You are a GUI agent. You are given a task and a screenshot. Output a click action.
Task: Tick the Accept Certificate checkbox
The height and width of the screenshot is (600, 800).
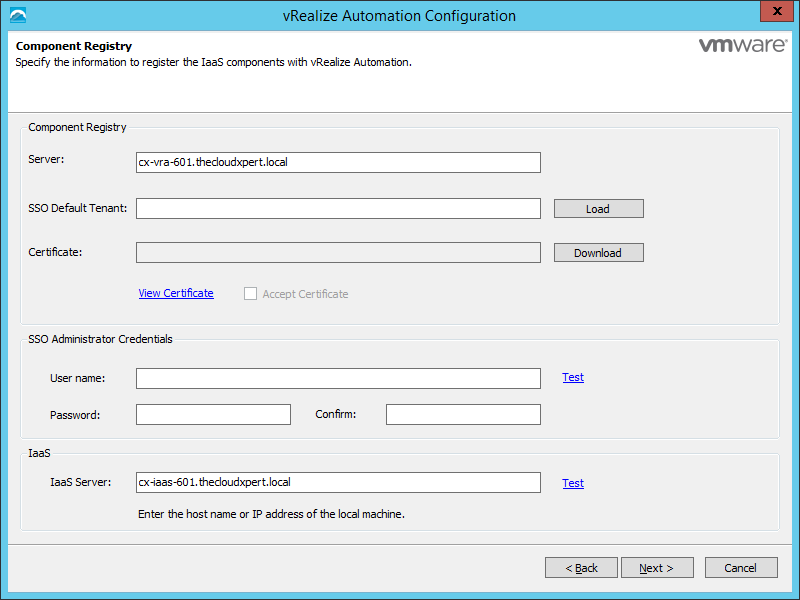[x=251, y=294]
